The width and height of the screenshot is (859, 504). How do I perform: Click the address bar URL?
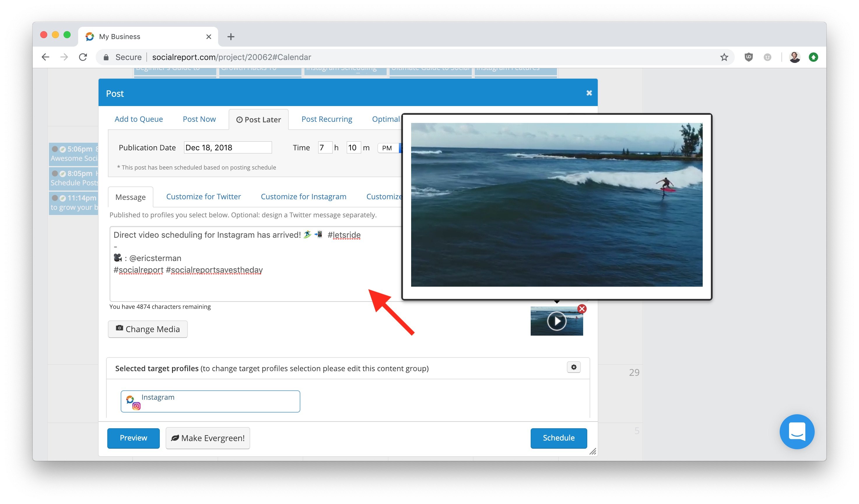(x=232, y=57)
